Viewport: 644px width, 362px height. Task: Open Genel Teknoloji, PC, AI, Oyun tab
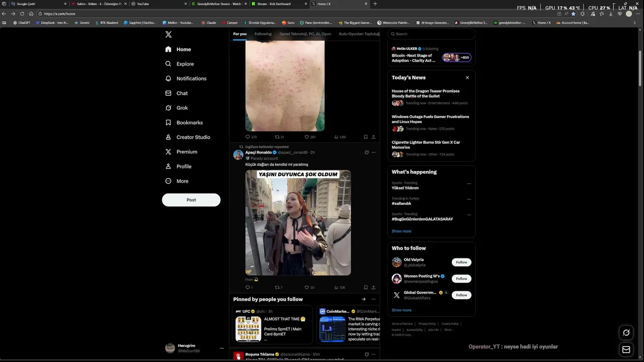point(305,34)
